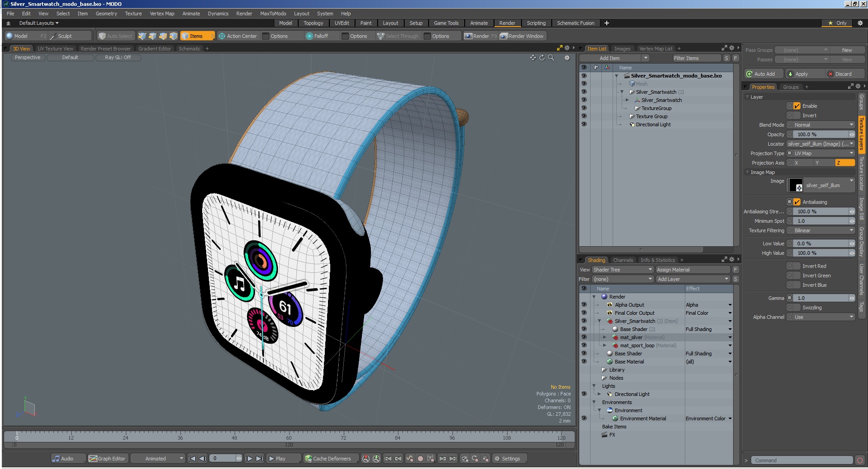Select Z projection axis button

coord(845,163)
